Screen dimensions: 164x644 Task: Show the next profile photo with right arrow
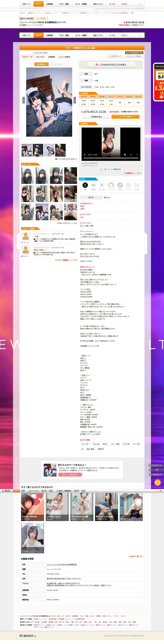pyautogui.click(x=75, y=100)
